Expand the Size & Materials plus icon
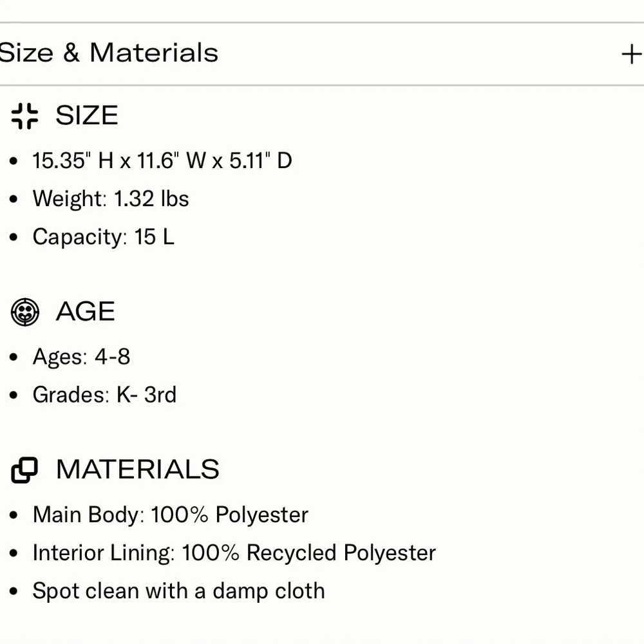The width and height of the screenshot is (644, 644). click(632, 54)
